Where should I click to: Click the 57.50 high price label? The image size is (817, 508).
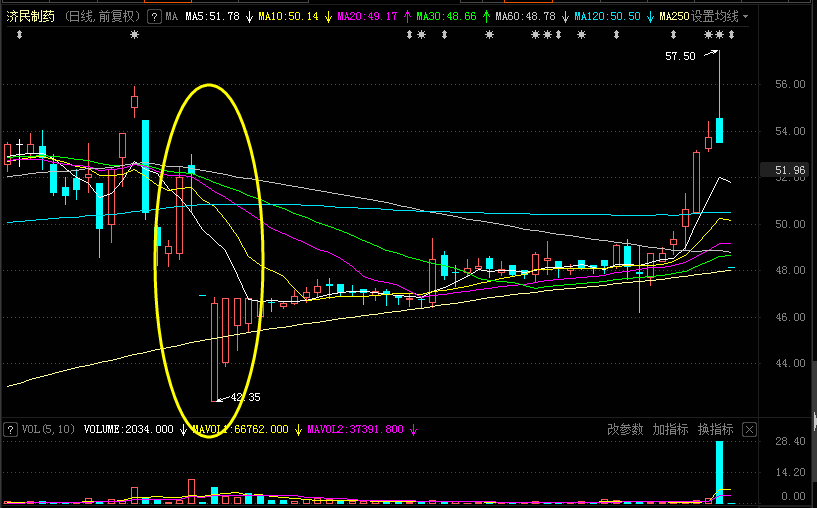coord(680,57)
